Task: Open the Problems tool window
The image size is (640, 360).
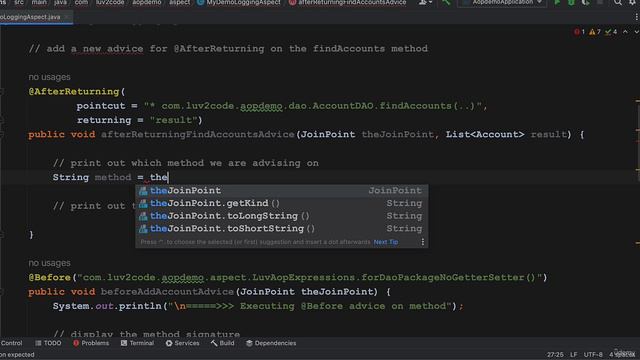Action: click(91, 343)
